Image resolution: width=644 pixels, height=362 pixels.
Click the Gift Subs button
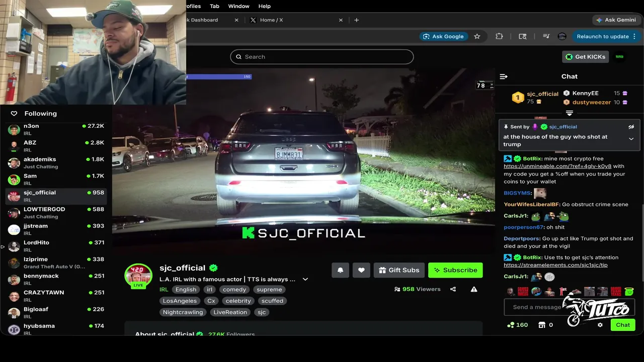(x=399, y=270)
